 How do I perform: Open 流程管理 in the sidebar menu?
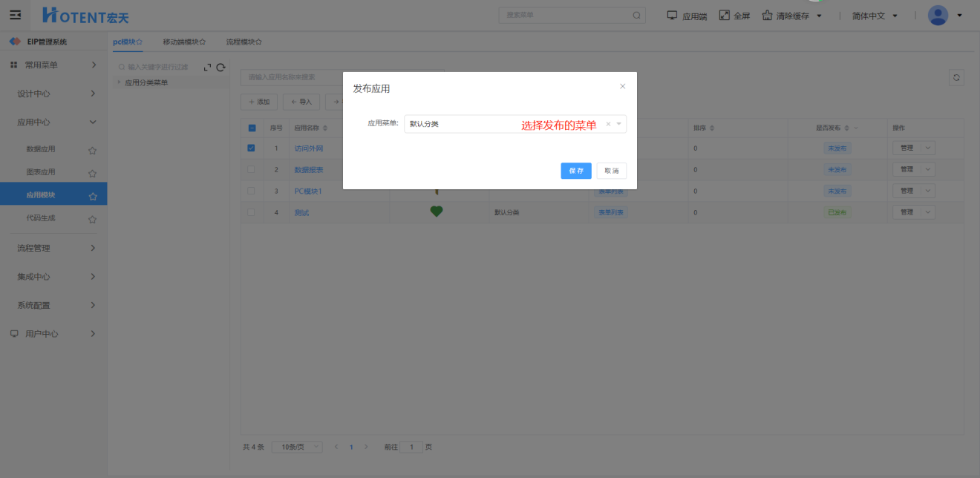(53, 248)
